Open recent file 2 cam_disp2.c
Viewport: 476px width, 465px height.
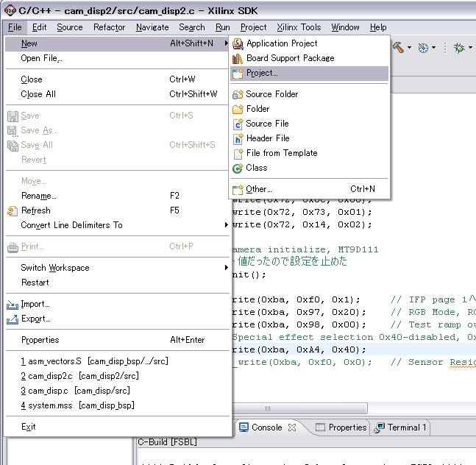point(117,376)
